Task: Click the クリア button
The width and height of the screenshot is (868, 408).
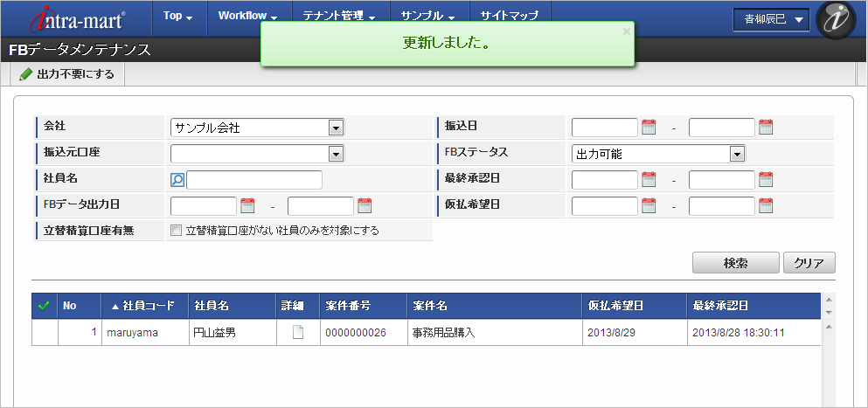Action: tap(809, 263)
